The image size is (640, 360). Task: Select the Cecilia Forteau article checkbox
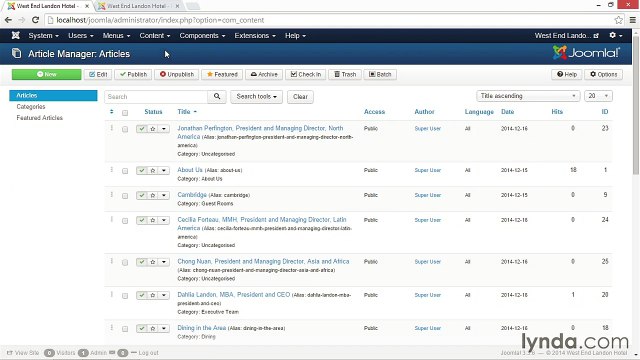(x=125, y=221)
